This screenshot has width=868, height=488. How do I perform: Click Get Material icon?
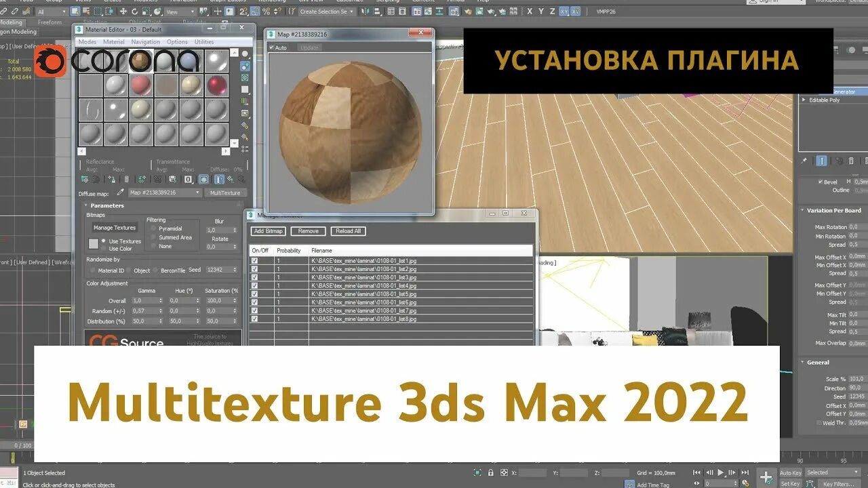[x=85, y=179]
